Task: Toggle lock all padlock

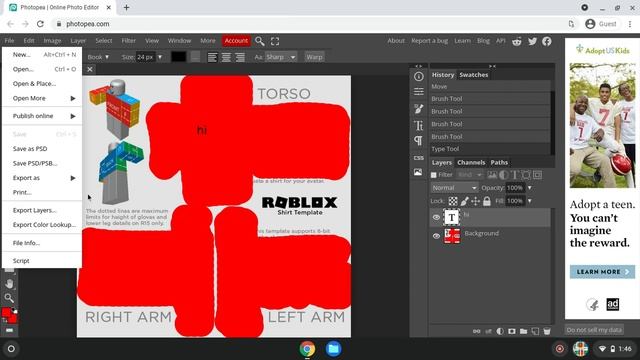Action: pos(487,201)
